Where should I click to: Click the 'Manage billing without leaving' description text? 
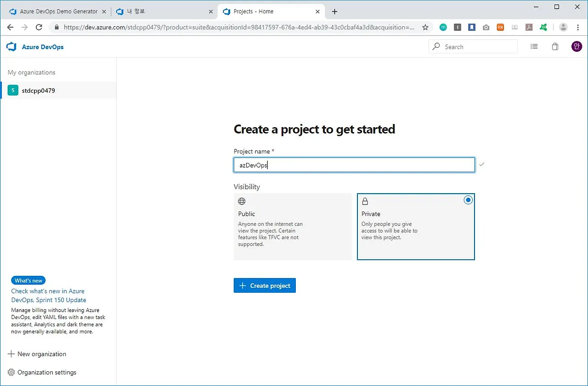(x=58, y=321)
